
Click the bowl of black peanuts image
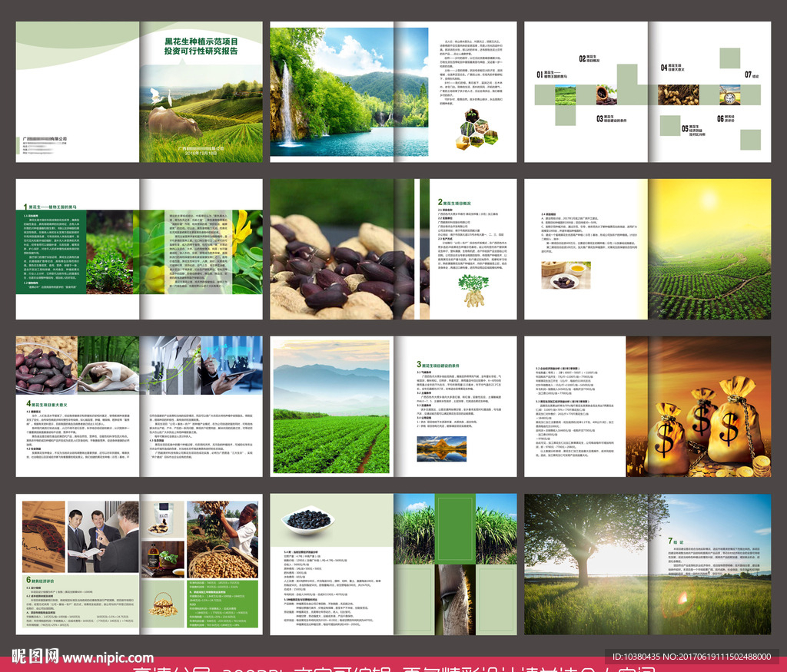307,521
